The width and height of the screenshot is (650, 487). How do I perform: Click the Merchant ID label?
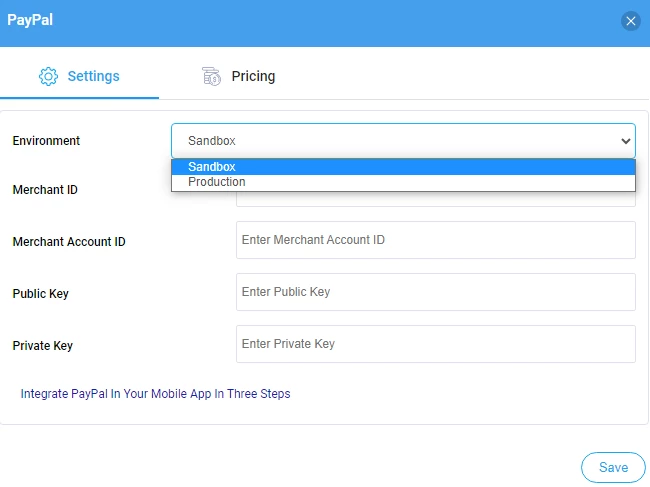click(45, 190)
